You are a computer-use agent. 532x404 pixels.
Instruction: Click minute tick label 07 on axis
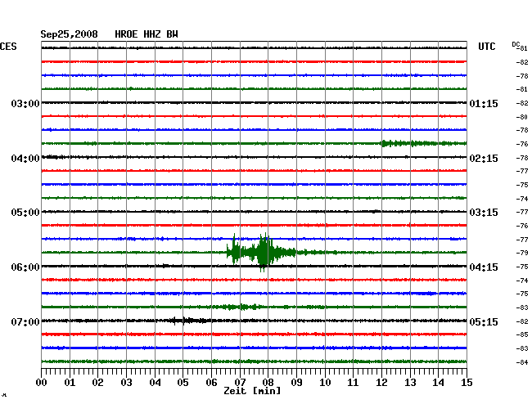point(240,383)
